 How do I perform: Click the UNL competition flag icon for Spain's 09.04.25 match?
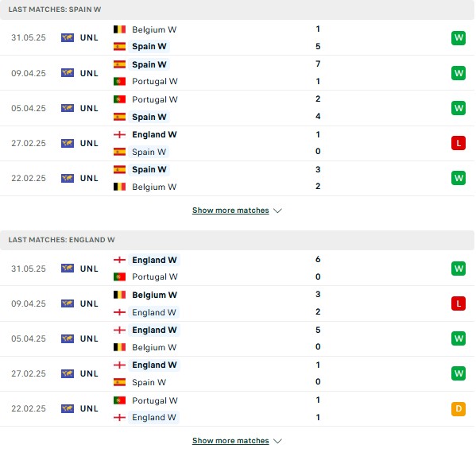[x=68, y=73]
